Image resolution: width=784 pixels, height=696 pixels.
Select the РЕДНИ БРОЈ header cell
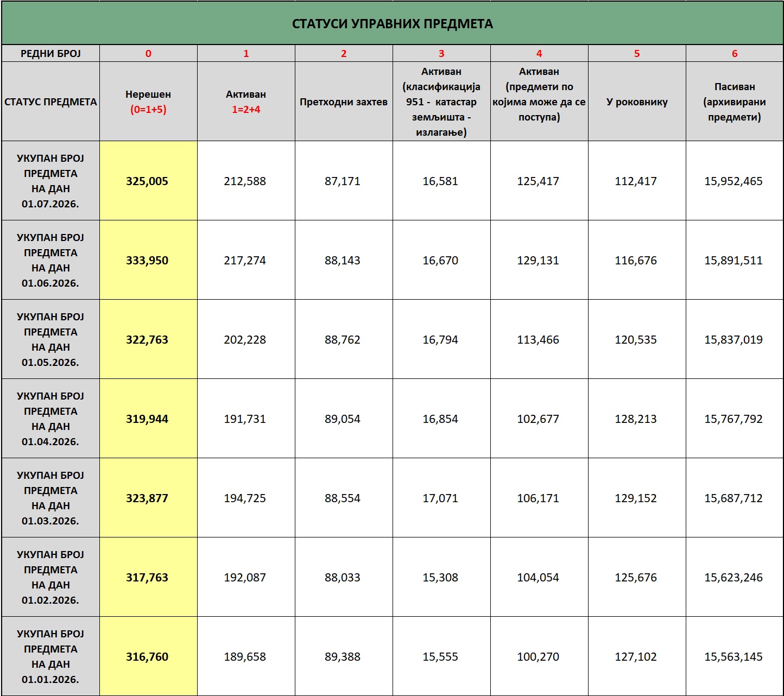click(x=50, y=53)
